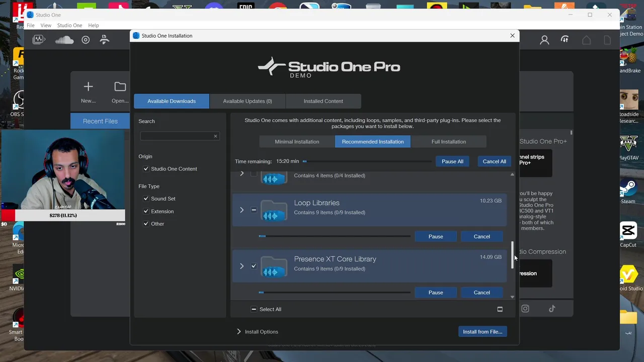Cancel the Loop Libraries download
The image size is (644, 362).
481,236
